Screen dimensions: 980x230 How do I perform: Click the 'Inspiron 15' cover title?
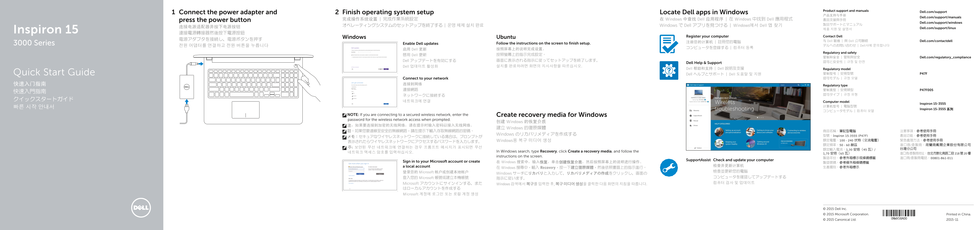[x=46, y=29]
